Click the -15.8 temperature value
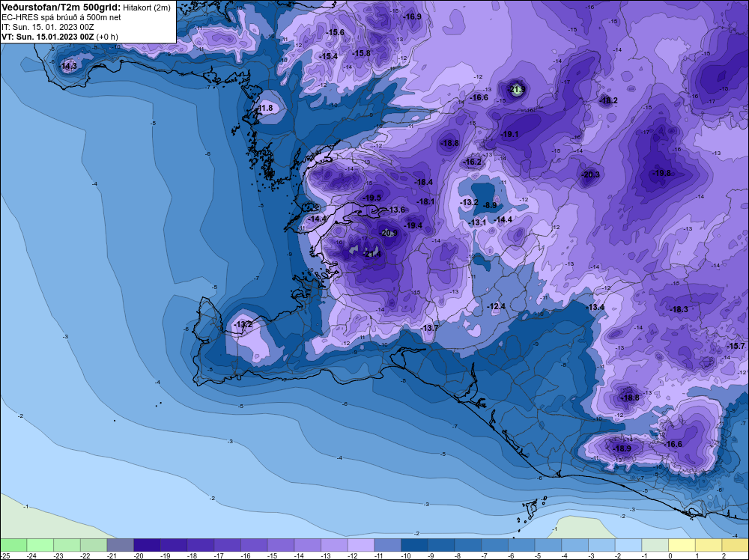This screenshot has width=749, height=560. [x=361, y=53]
